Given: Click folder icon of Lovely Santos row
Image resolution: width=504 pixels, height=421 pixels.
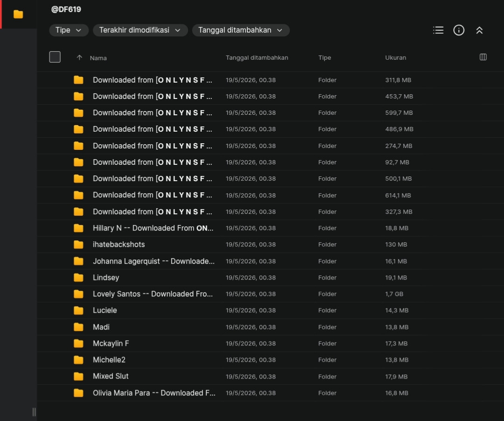Looking at the screenshot, I should [x=78, y=294].
